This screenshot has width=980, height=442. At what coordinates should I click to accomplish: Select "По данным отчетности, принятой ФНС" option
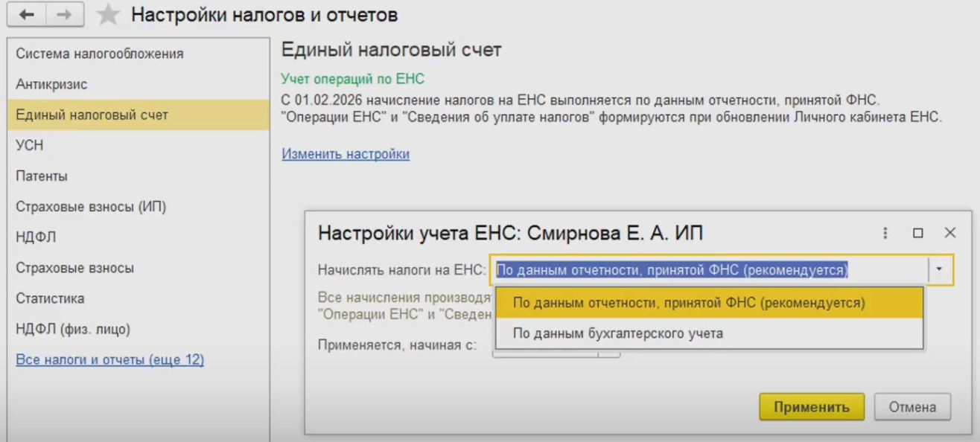(x=689, y=303)
